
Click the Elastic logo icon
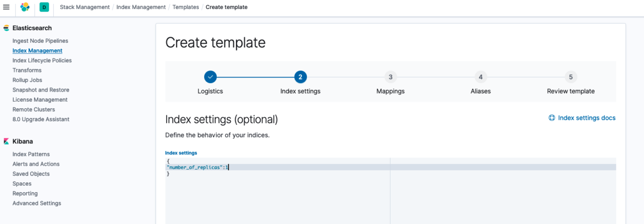(x=25, y=7)
